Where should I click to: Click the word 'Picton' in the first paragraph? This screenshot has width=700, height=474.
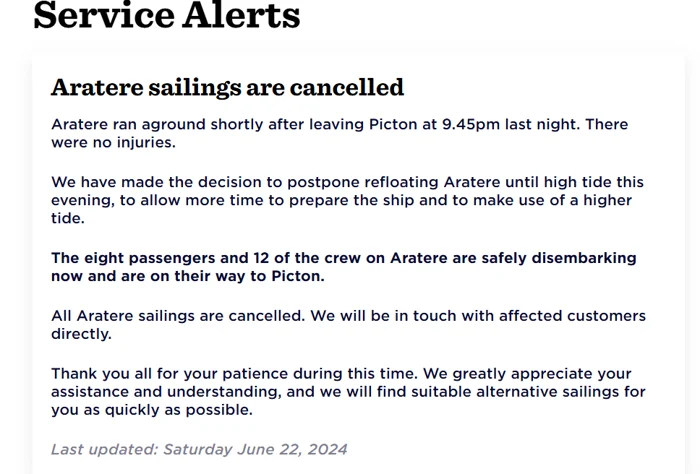pyautogui.click(x=393, y=124)
